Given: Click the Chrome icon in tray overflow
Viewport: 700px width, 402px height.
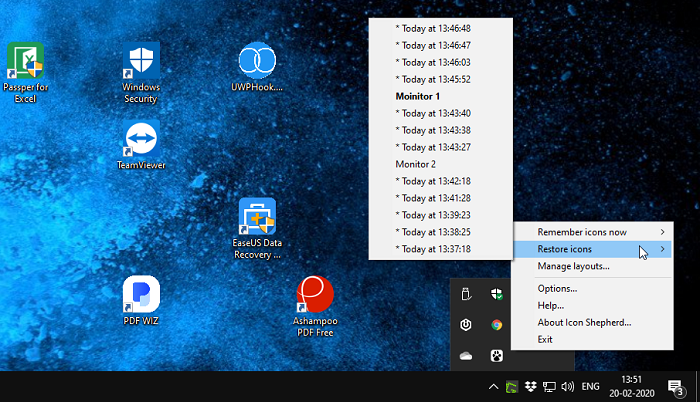Looking at the screenshot, I should tap(496, 325).
